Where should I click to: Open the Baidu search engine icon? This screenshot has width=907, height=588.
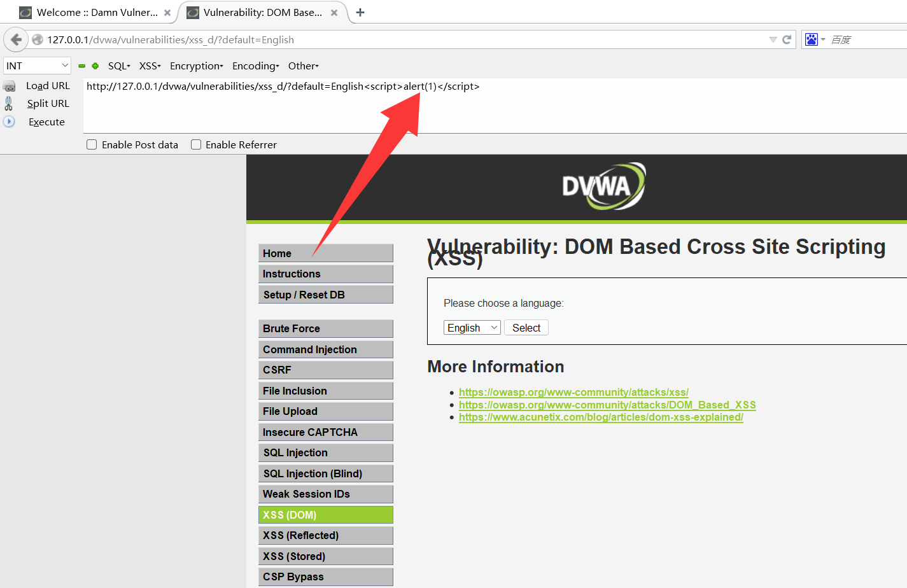[812, 39]
